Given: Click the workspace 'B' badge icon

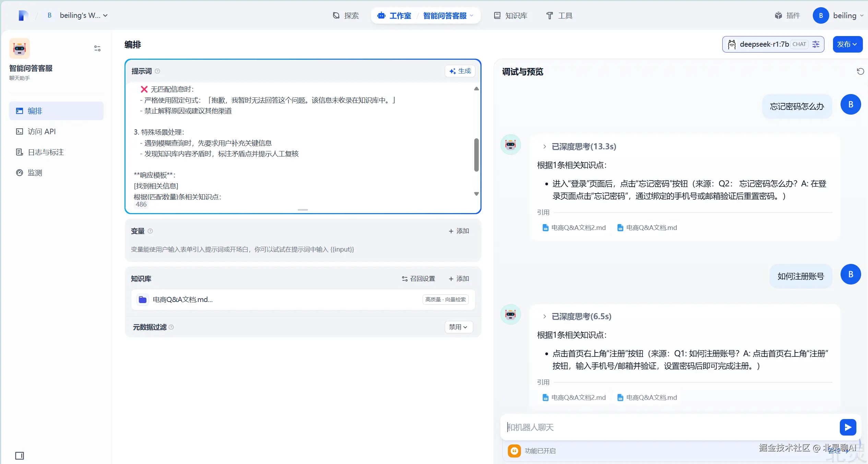Looking at the screenshot, I should click(x=50, y=15).
